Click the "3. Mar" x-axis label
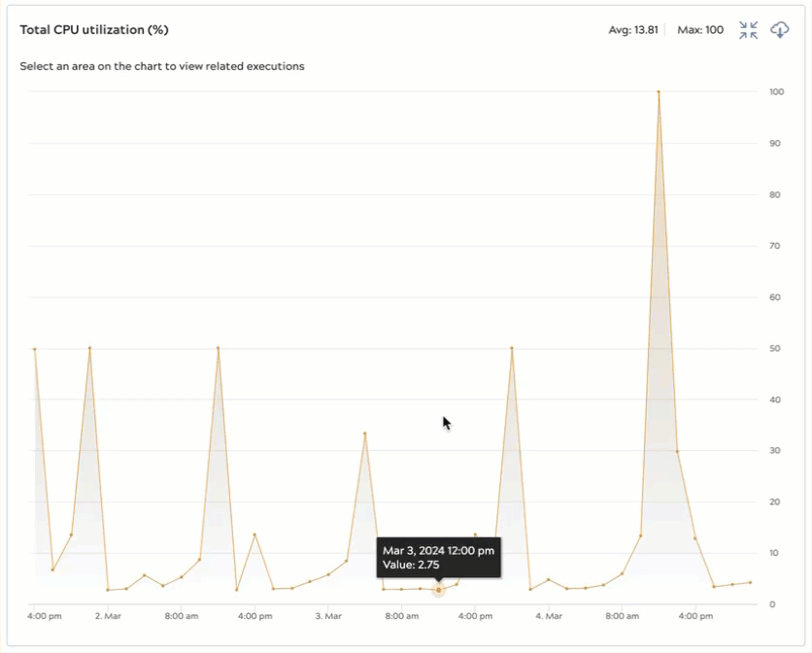The image size is (812, 653). click(x=328, y=615)
